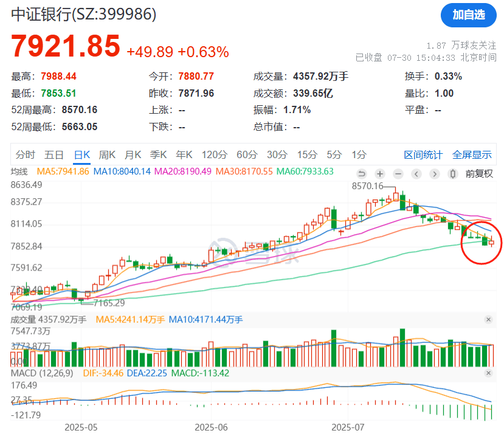504x436 pixels.
Task: Click the 均线 indicator label
Action: 19,171
